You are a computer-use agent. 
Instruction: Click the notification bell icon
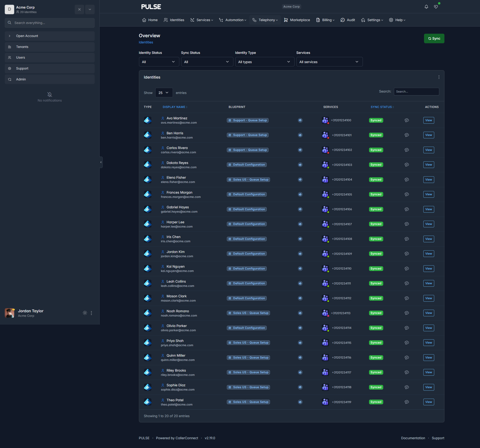(x=426, y=6)
